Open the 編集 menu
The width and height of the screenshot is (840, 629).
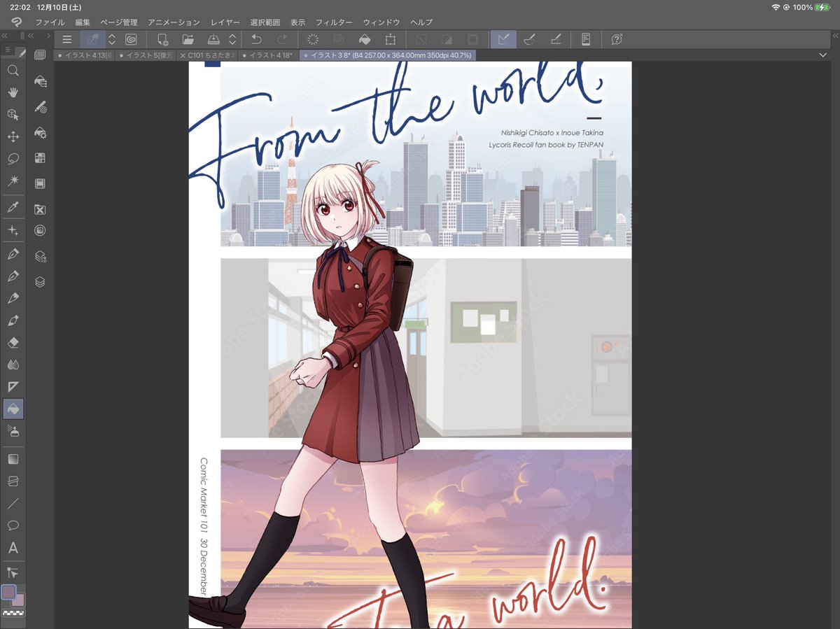(x=83, y=22)
